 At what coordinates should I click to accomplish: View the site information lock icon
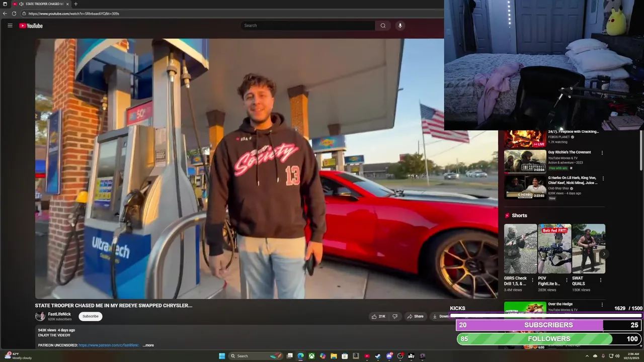coord(24,14)
